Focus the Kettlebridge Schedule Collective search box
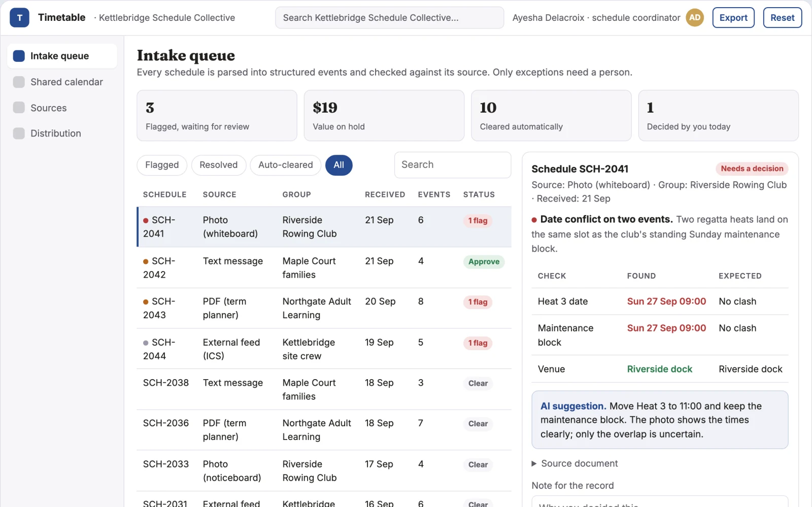Image resolution: width=812 pixels, height=507 pixels. click(x=389, y=18)
